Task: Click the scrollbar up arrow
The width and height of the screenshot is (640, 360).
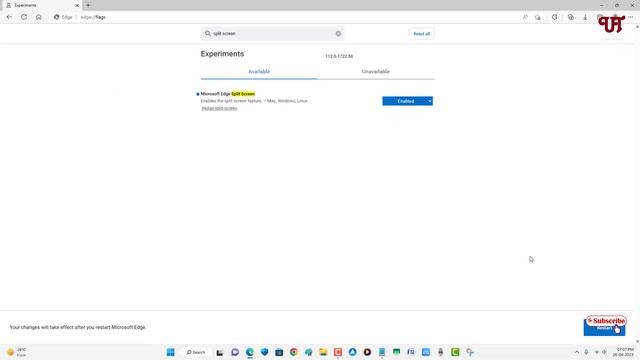Action: (637, 27)
